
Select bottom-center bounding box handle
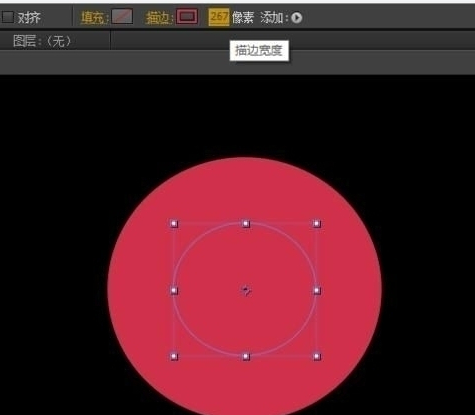[246, 357]
